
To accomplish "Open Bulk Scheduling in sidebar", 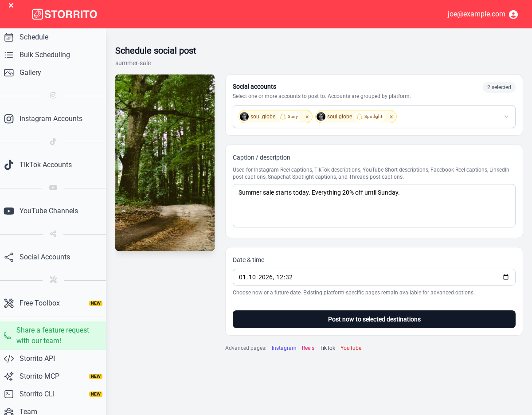I will (53, 55).
